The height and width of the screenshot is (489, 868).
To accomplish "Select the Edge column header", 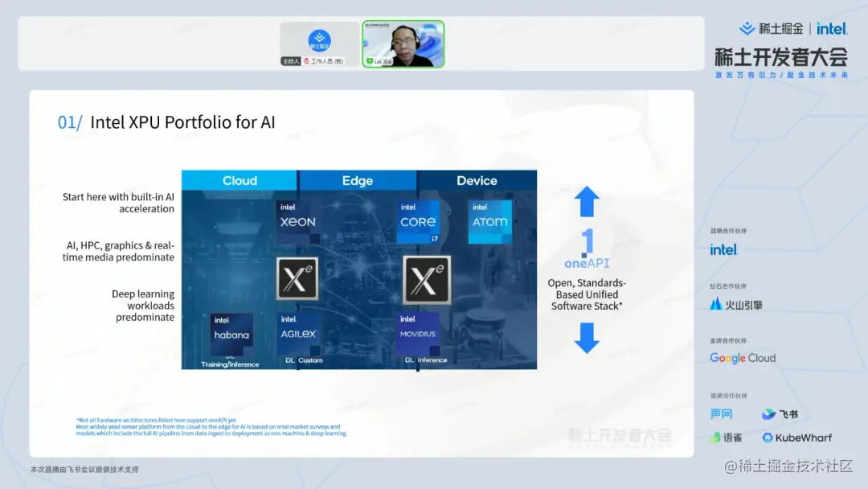I will 358,180.
